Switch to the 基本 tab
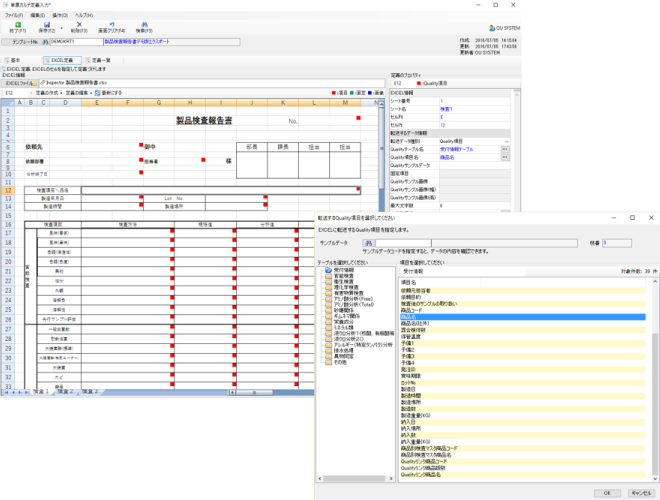This screenshot has height=500, width=660. 13,60
